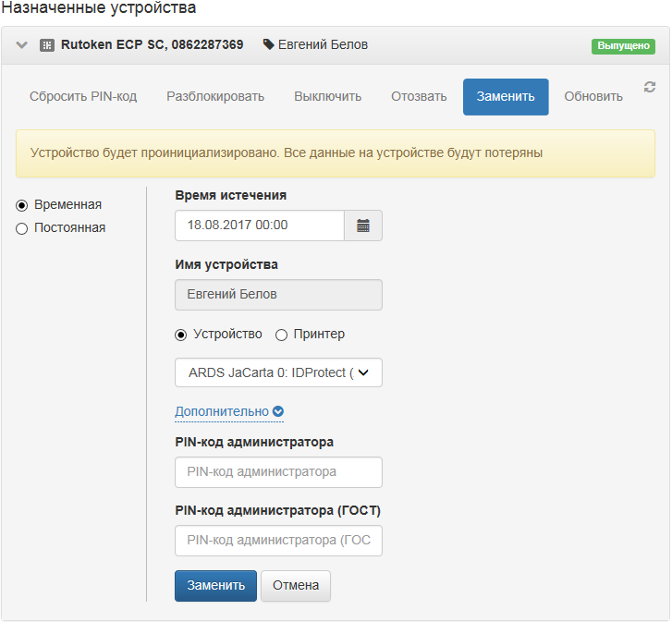Focus the PIN-код администратора field
The image size is (672, 622).
(278, 472)
